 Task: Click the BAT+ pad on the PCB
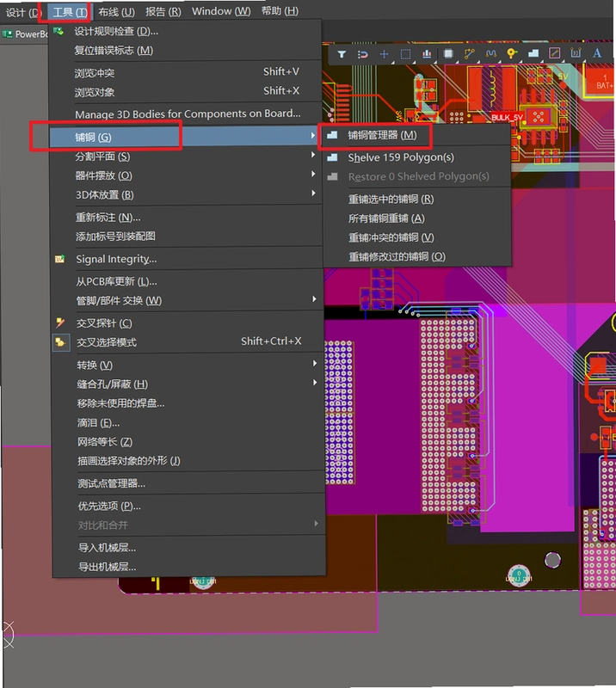[x=601, y=81]
